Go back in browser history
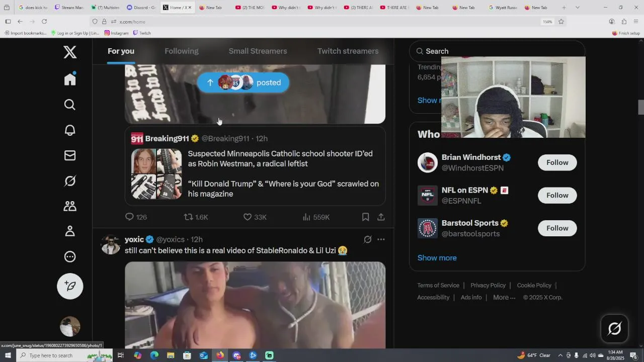 tap(20, 22)
